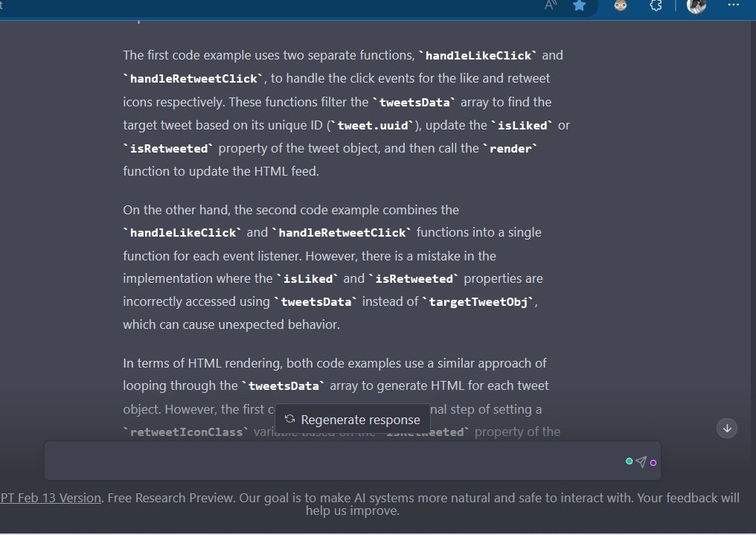Click the Read aloud icon in the toolbar
756x535 pixels.
click(550, 5)
